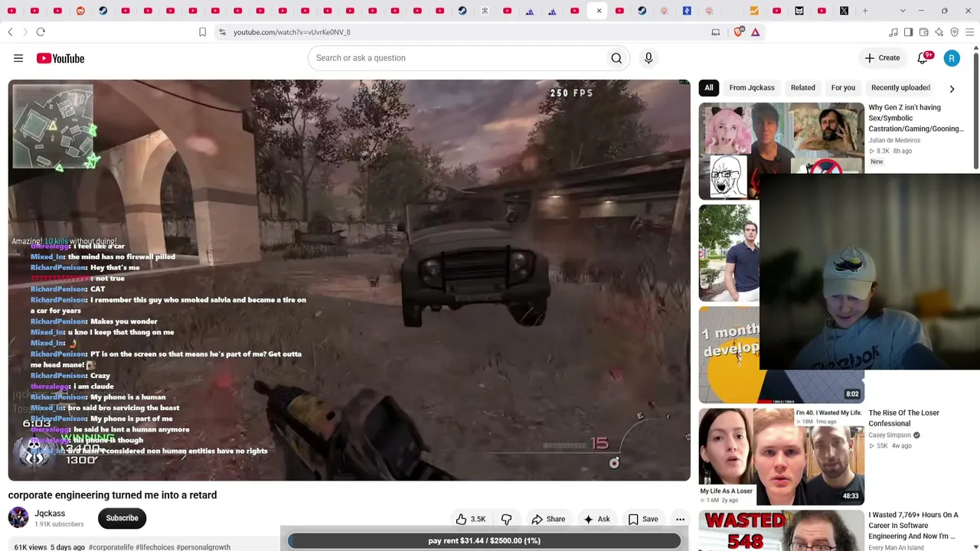Open 'I Wasted 7,769+ Hours' video title

[x=913, y=526]
